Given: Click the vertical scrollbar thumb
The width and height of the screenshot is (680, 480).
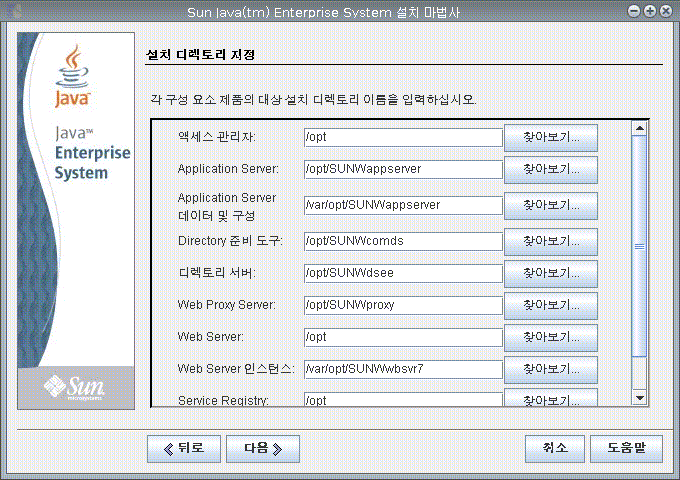Looking at the screenshot, I should 640,246.
